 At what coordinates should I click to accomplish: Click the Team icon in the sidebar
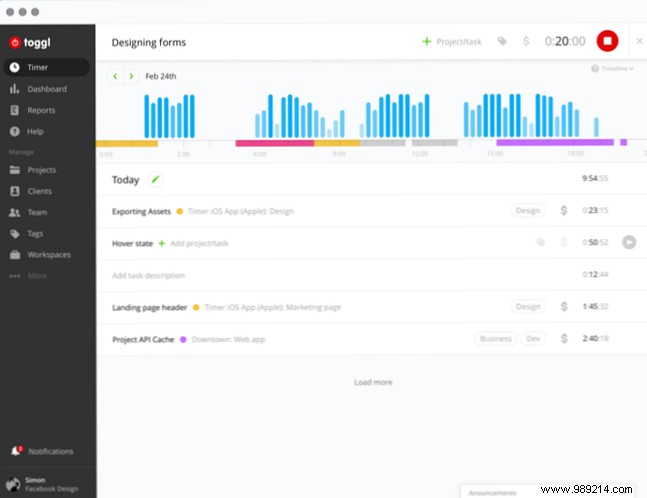click(14, 212)
